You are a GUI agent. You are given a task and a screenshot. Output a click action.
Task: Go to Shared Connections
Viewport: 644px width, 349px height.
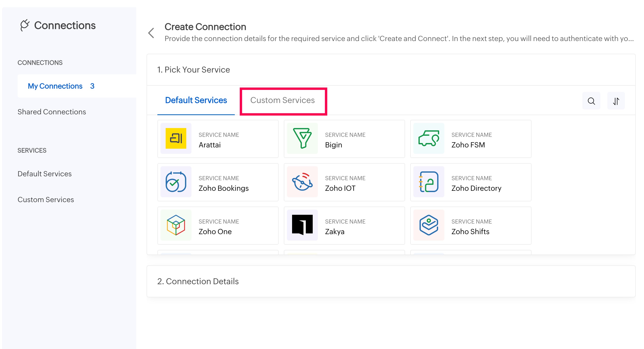pos(52,112)
